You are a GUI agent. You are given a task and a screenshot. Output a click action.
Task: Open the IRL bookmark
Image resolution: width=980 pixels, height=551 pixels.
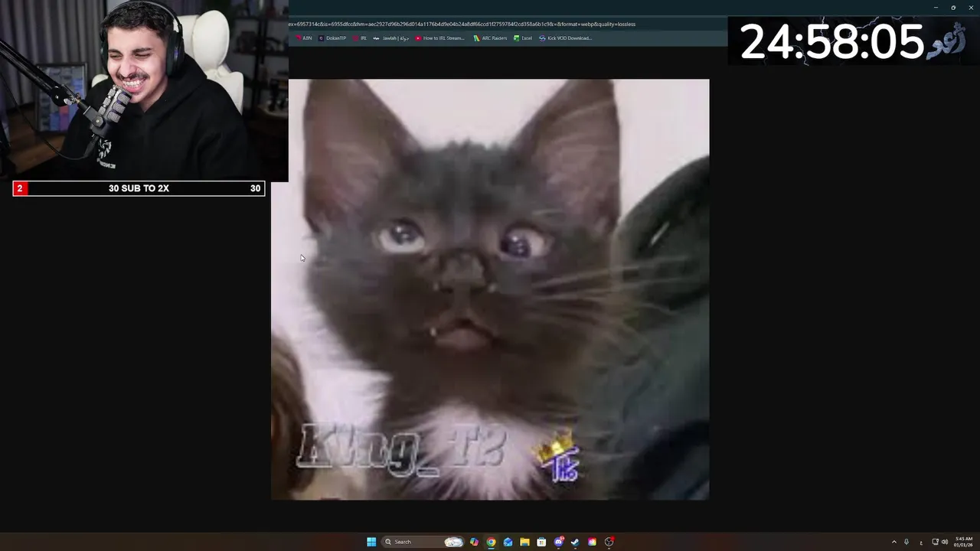[x=360, y=38]
